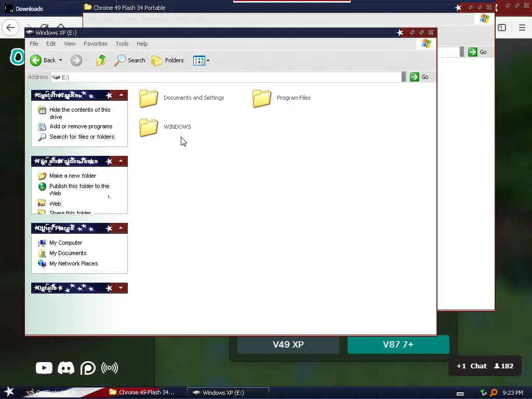This screenshot has width=532, height=399.
Task: Open the YouTube icon link
Action: pyautogui.click(x=44, y=368)
